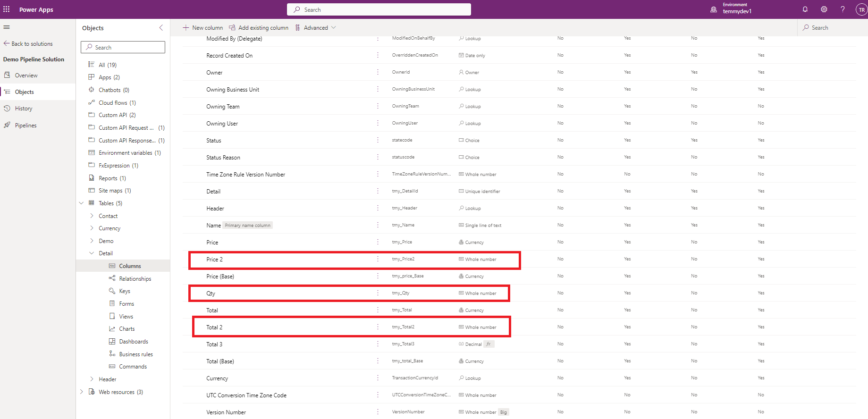Click the tmy_Total2 schema name
This screenshot has height=419, width=868.
pos(403,327)
